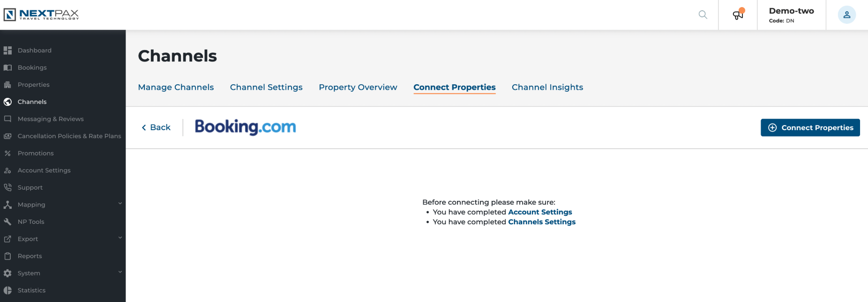Click the Account Settings person-gear icon
The width and height of the screenshot is (868, 302).
click(x=7, y=170)
